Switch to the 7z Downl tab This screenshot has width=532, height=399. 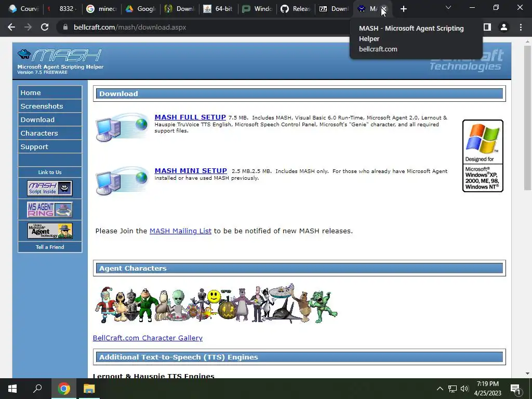(x=335, y=9)
